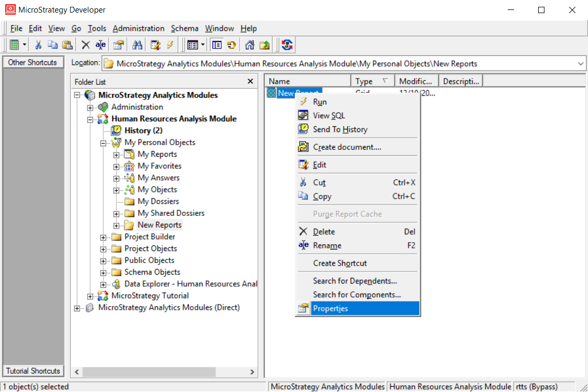Close the Folder List pane

[x=251, y=81]
